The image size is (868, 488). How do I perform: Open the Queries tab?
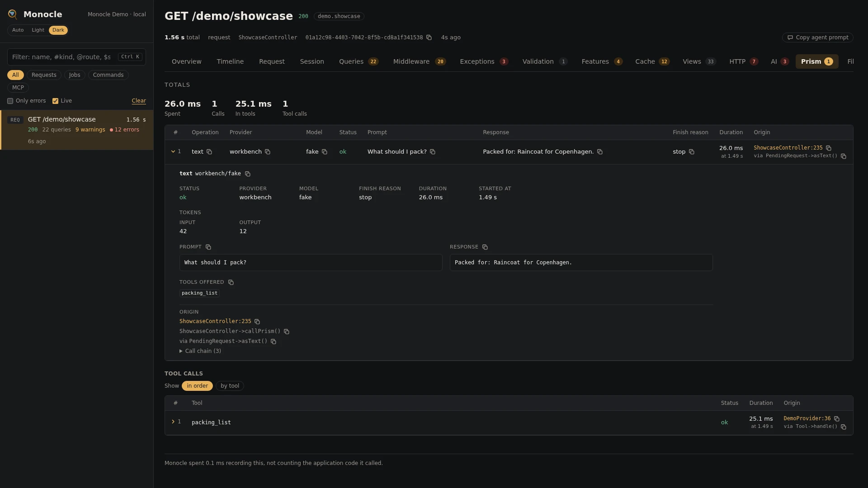pos(359,61)
